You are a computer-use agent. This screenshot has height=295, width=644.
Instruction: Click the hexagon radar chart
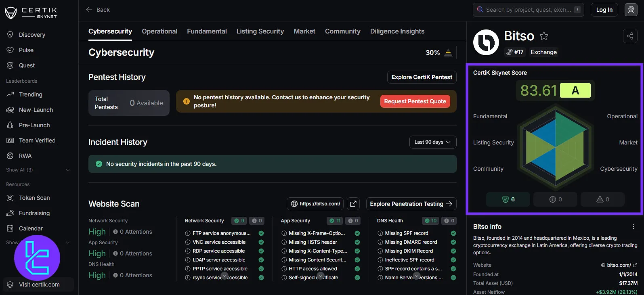555,146
